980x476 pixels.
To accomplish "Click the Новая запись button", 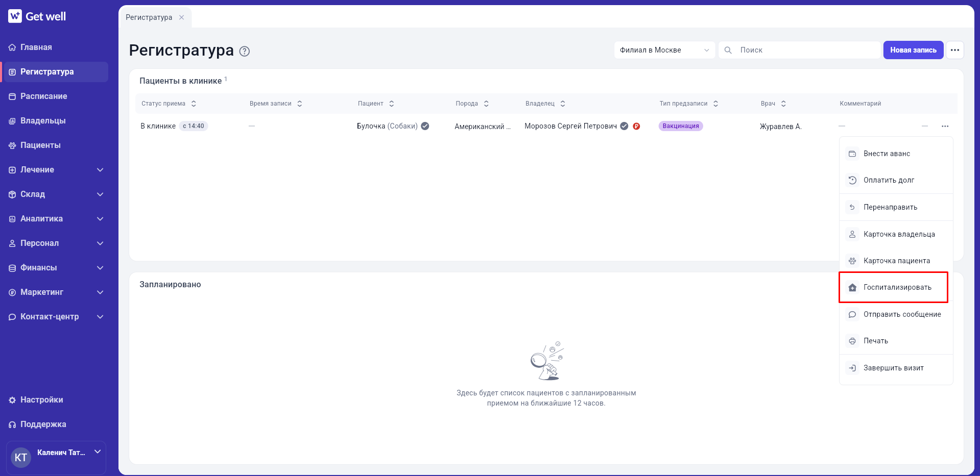I will [x=913, y=50].
